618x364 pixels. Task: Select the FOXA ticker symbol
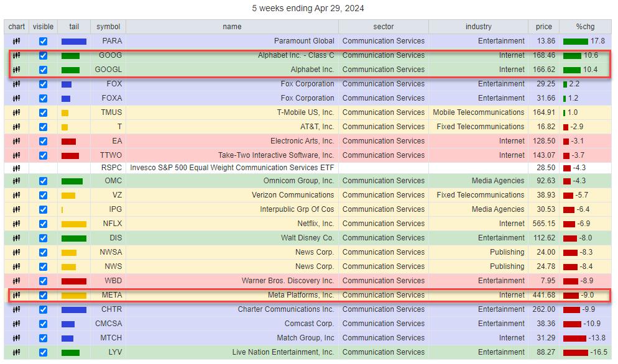(x=111, y=98)
